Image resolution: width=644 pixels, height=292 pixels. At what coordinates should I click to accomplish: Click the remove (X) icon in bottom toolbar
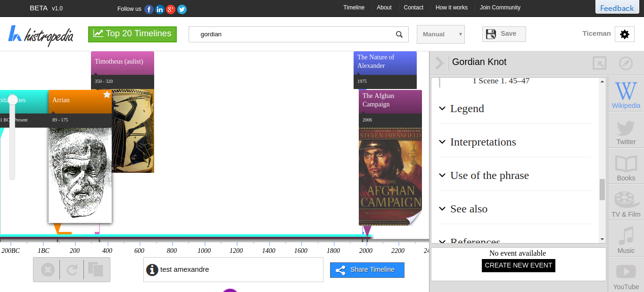48,270
